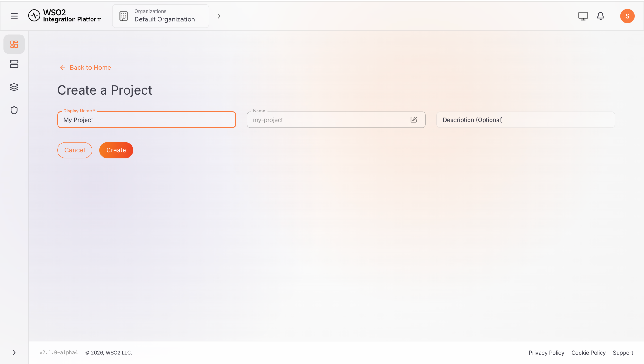Focus the Description (Optional) field
The image size is (644, 364).
(526, 120)
